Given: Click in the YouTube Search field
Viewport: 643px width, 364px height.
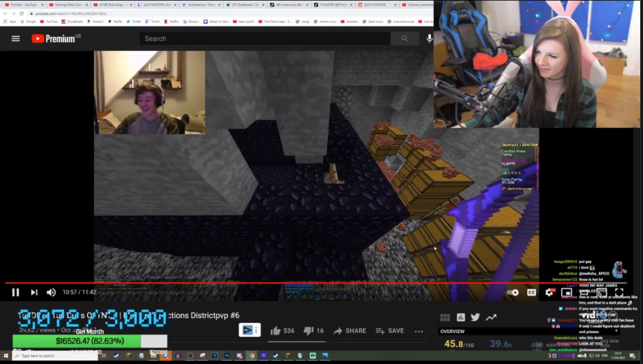Looking at the screenshot, I should click(265, 39).
